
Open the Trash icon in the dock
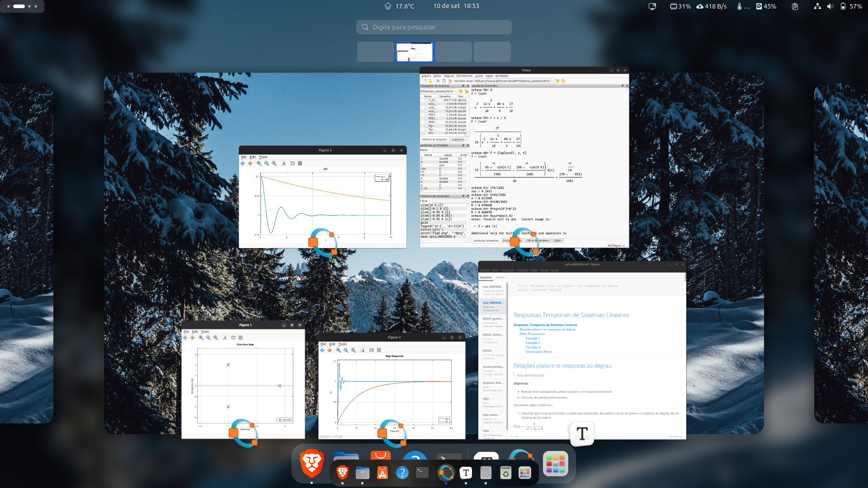tap(505, 473)
